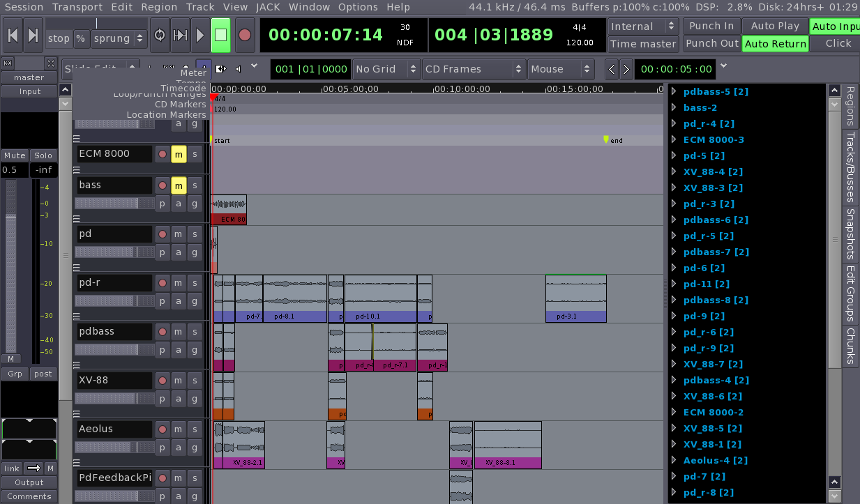Viewport: 860px width, 504px height.
Task: Start playback with the play button
Action: (200, 36)
